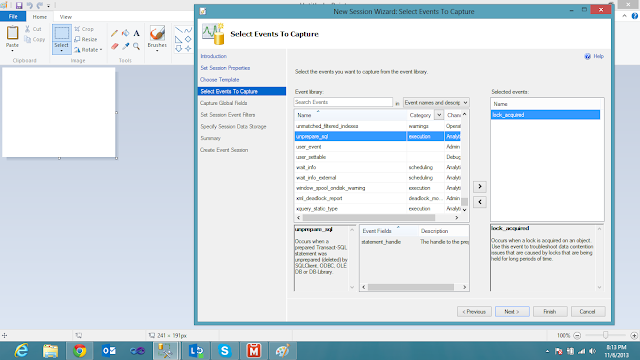Select the xml_deadlock_report event row

pos(378,198)
